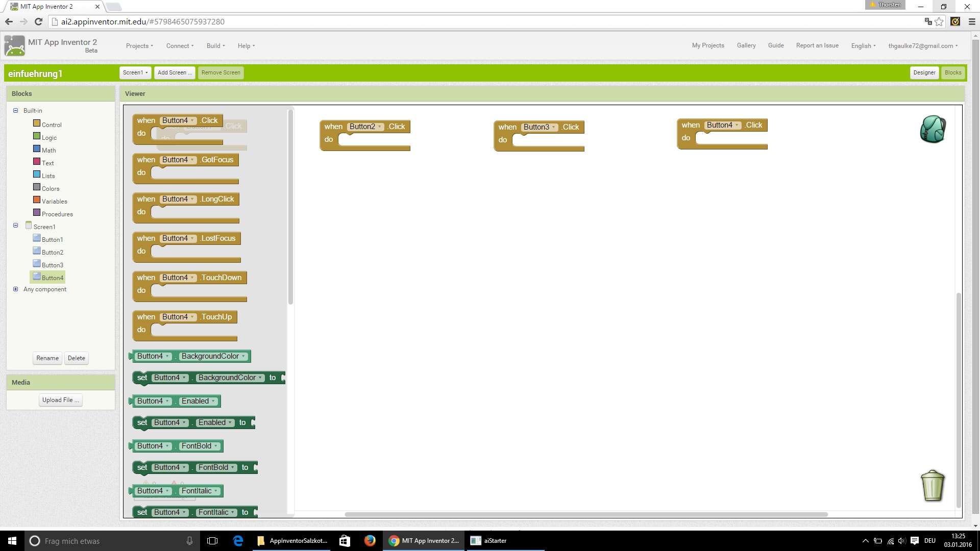Open English language dropdown
Screen dimensions: 980x551
tap(863, 46)
